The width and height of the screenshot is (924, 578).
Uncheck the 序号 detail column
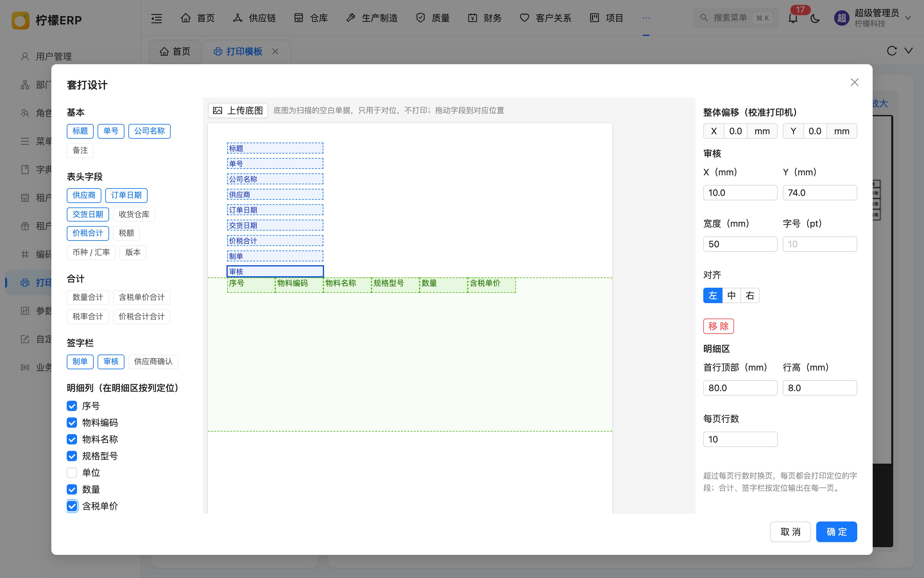coord(72,406)
